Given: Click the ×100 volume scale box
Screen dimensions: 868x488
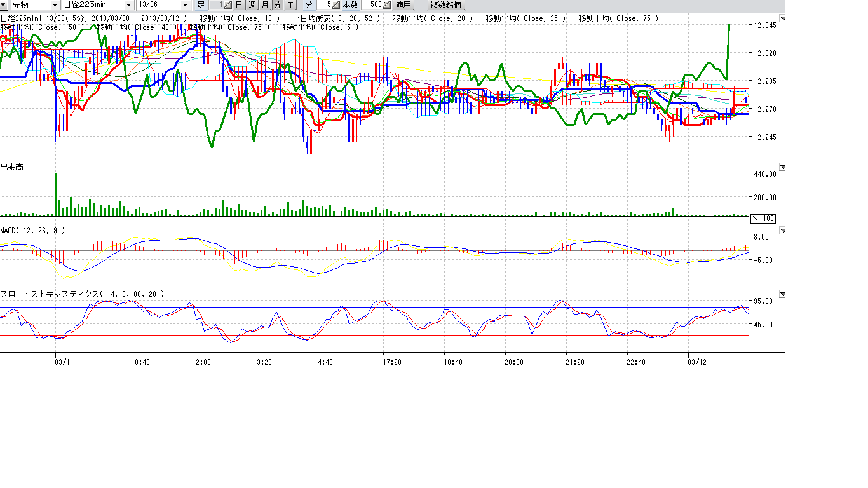Looking at the screenshot, I should point(763,219).
